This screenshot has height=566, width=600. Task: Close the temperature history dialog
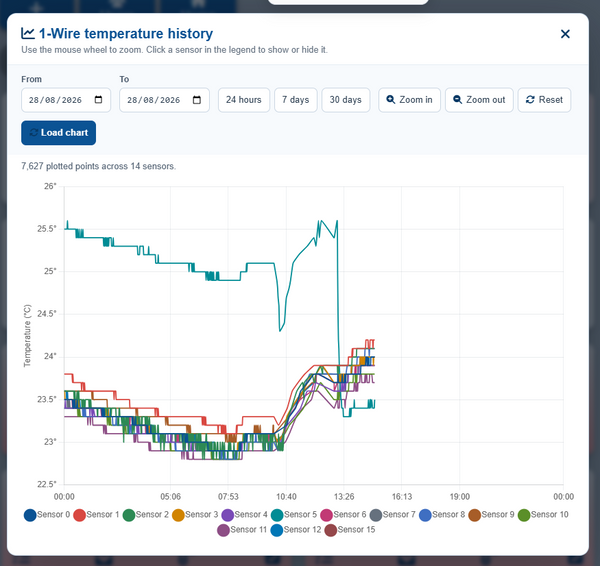tap(565, 34)
